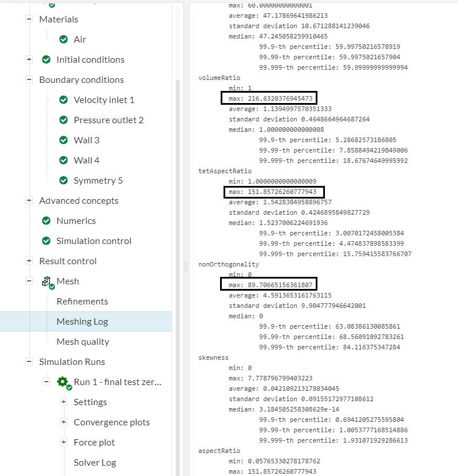This screenshot has height=476, width=458.
Task: Open Initial conditions settings
Action: [x=90, y=60]
